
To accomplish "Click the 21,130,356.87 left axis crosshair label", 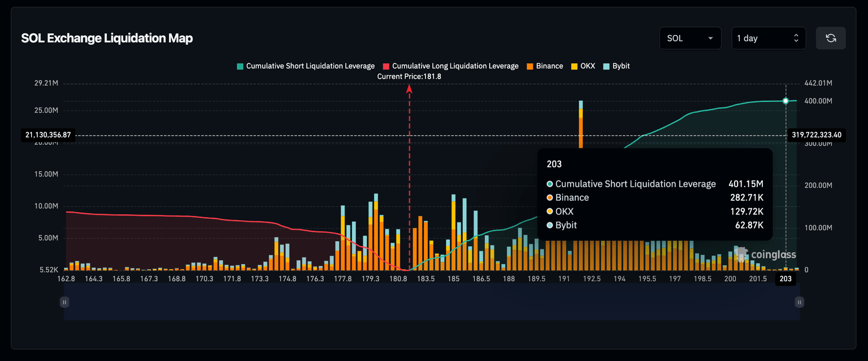I will coord(48,135).
